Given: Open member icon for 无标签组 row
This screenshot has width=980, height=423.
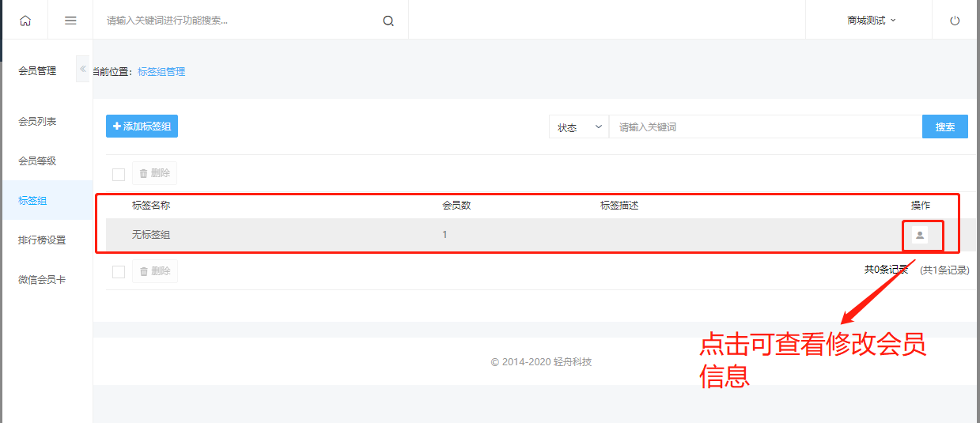Looking at the screenshot, I should (x=919, y=235).
